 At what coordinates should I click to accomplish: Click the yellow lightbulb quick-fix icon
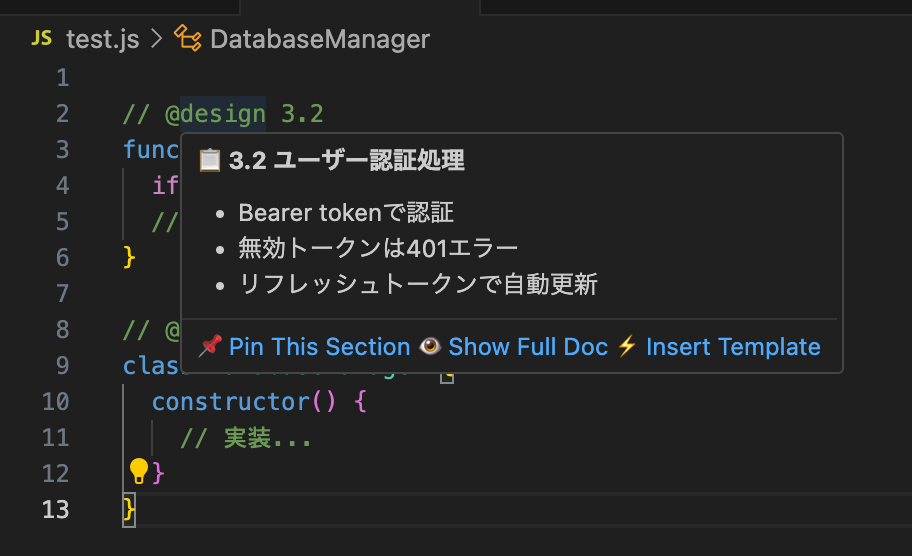[138, 471]
